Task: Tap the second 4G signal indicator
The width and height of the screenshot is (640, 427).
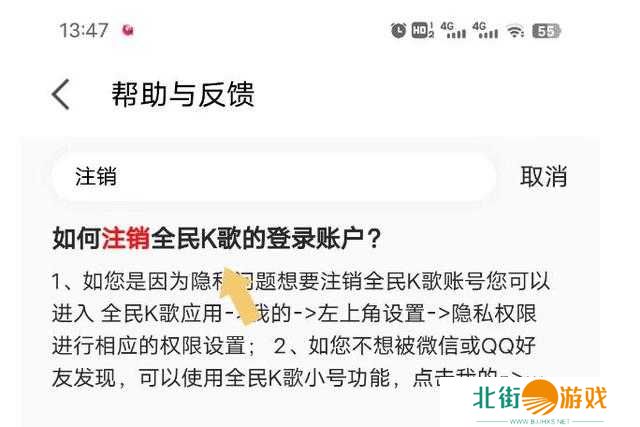Action: pyautogui.click(x=485, y=31)
